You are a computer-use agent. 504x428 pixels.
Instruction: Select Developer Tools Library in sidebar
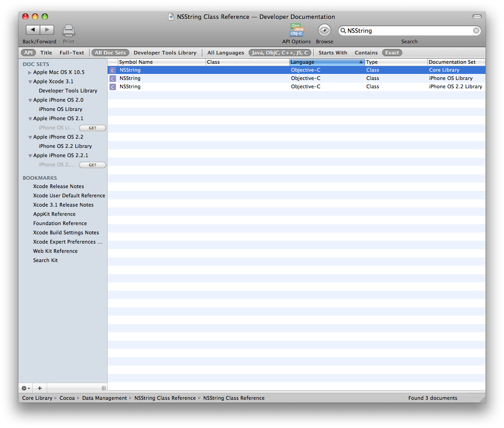tap(68, 91)
